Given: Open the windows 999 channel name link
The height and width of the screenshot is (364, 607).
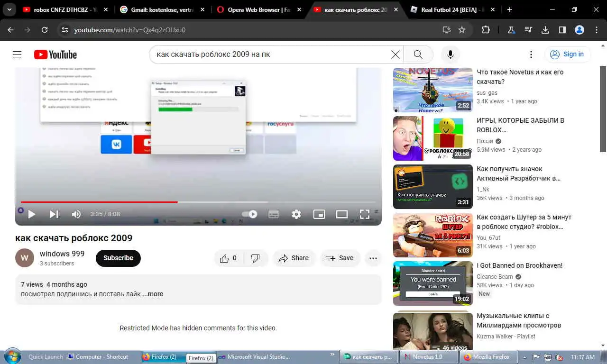Looking at the screenshot, I should click(x=62, y=254).
